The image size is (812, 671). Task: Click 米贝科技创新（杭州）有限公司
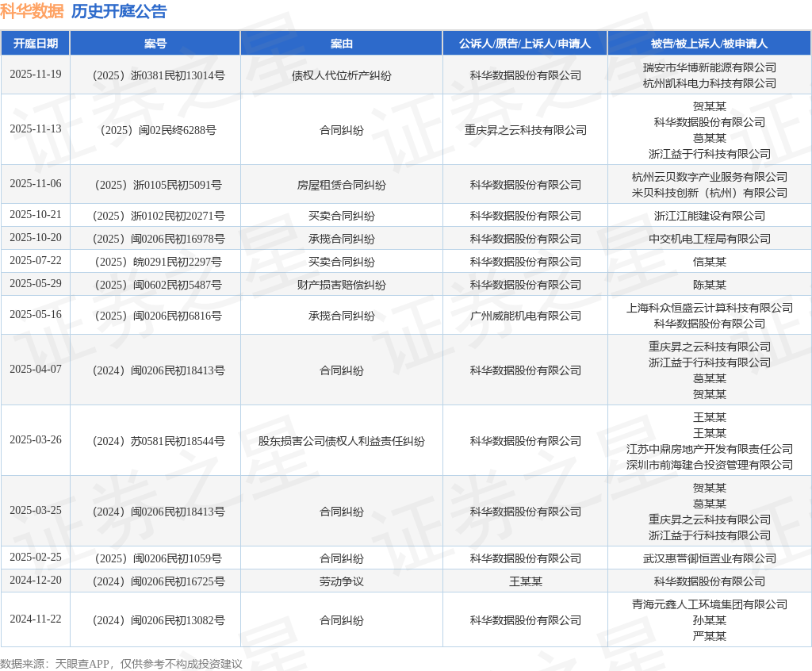tap(710, 194)
